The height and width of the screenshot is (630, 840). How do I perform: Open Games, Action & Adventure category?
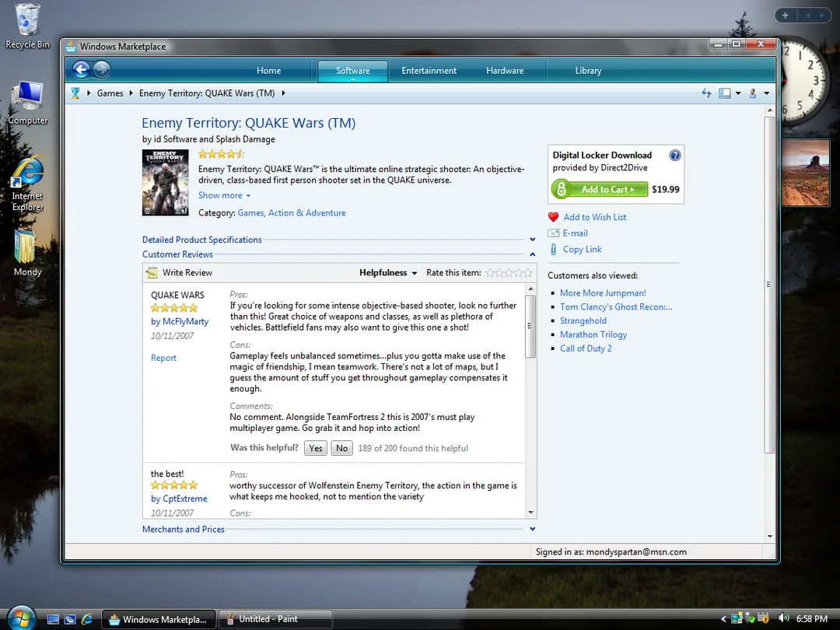pyautogui.click(x=292, y=212)
